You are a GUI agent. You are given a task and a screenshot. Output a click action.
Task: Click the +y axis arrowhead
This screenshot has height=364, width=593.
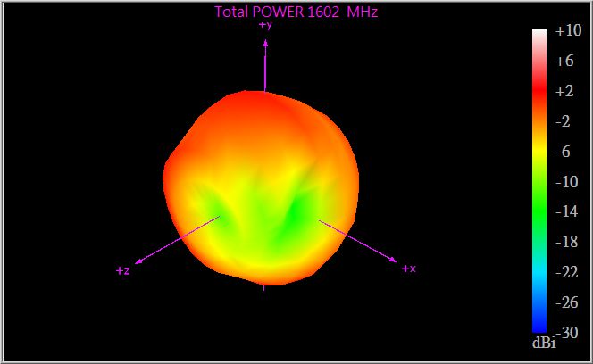click(x=266, y=44)
